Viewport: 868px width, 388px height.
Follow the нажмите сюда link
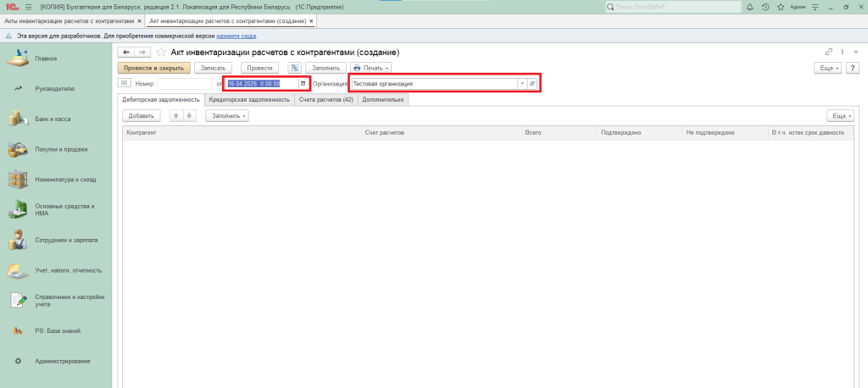(236, 36)
